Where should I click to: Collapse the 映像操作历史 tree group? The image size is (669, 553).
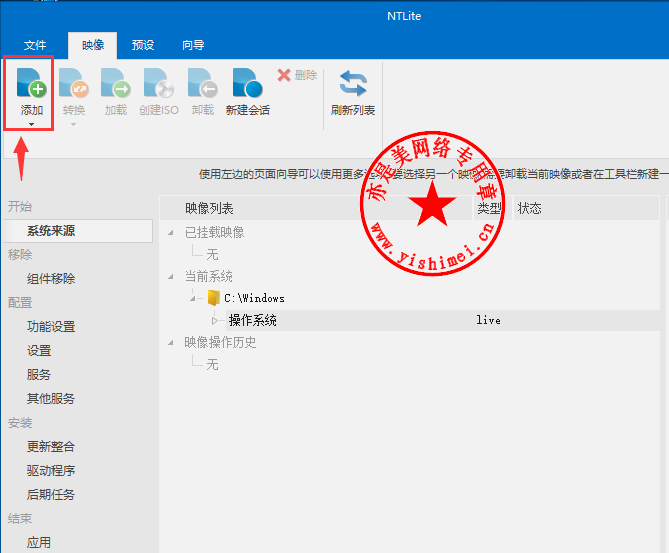click(x=171, y=342)
